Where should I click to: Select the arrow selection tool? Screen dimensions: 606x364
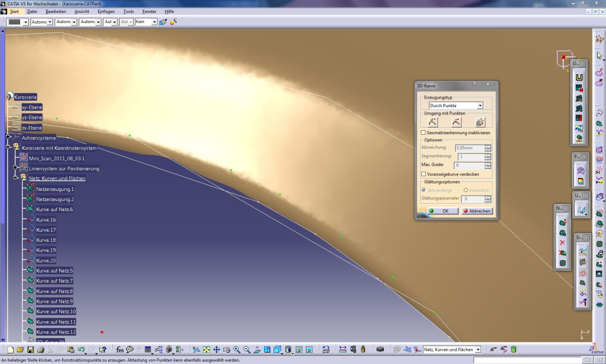coord(599,56)
